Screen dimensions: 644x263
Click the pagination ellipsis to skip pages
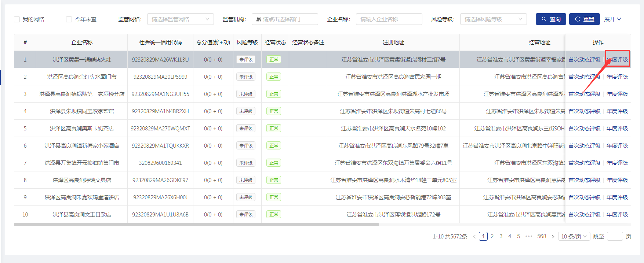coord(529,236)
